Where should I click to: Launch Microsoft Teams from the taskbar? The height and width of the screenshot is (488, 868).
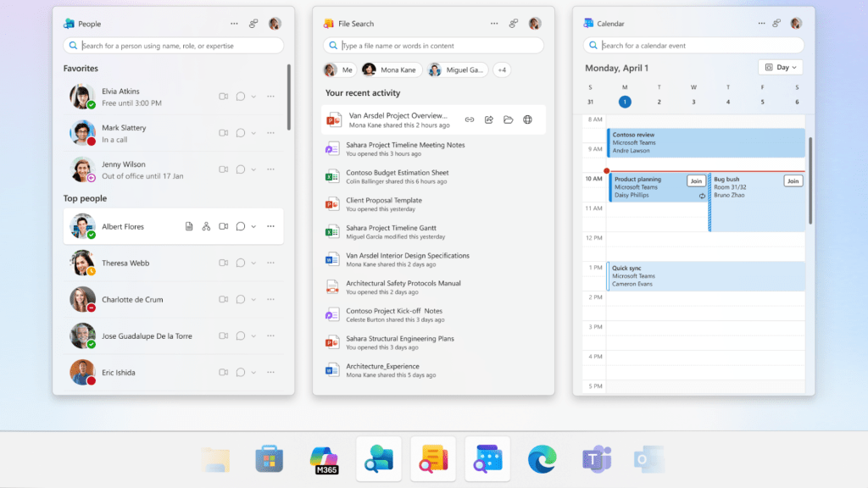tap(595, 457)
